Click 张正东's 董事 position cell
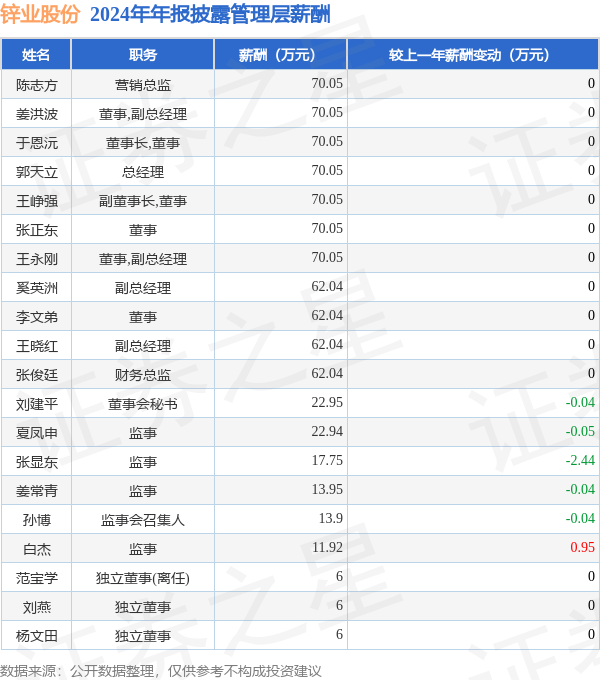600x680 pixels. coord(143,230)
